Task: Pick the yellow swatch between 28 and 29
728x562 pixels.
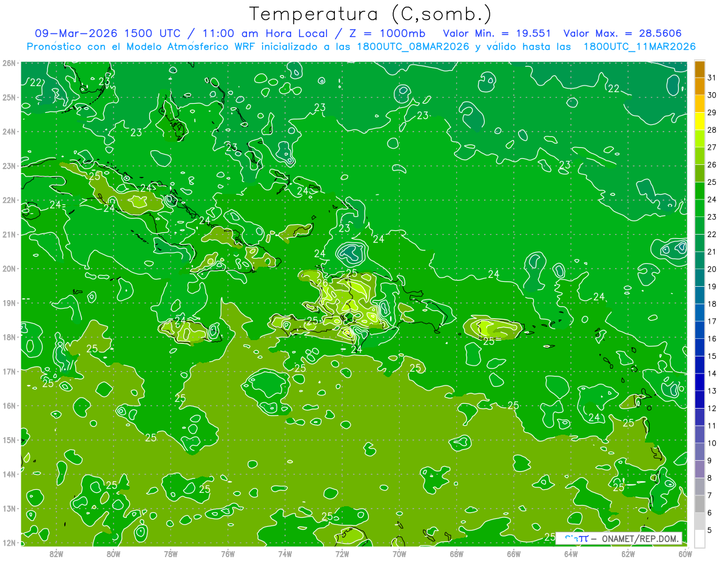Action: coord(699,121)
